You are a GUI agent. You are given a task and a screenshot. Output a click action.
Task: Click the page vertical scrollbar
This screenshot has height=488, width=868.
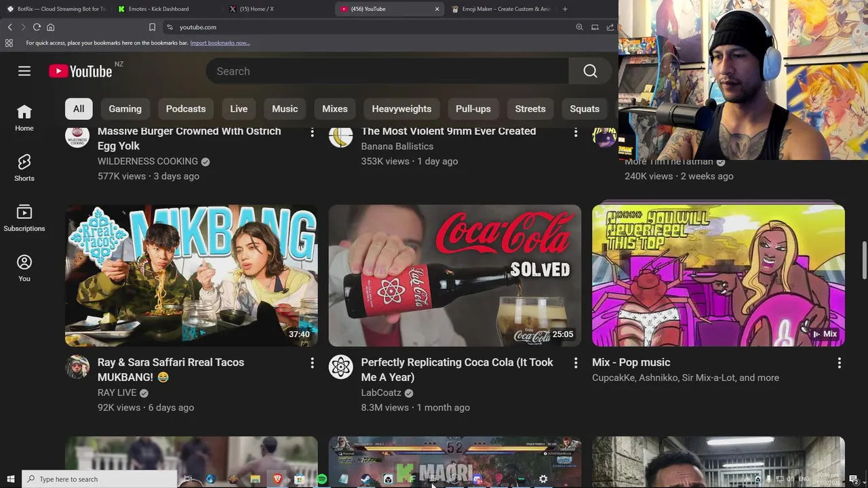[x=864, y=260]
